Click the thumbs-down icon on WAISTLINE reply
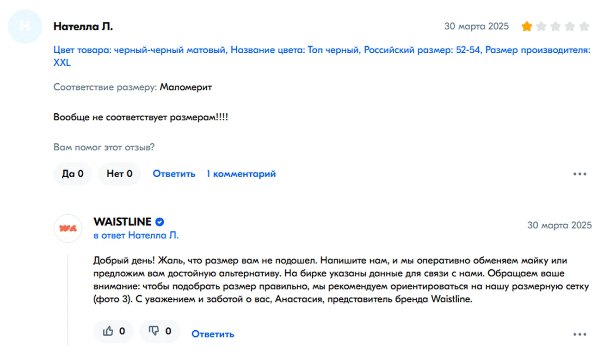 click(x=154, y=331)
